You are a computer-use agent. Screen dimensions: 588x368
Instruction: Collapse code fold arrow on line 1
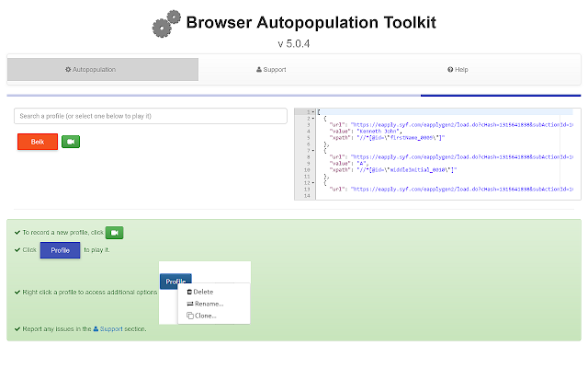click(x=313, y=112)
